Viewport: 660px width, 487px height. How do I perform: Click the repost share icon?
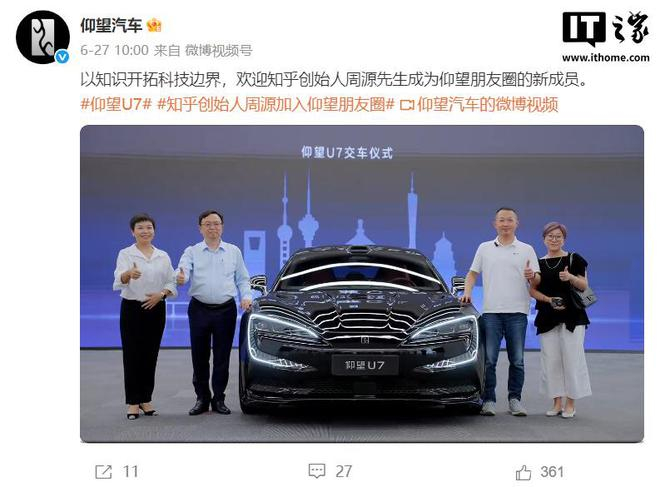[104, 472]
